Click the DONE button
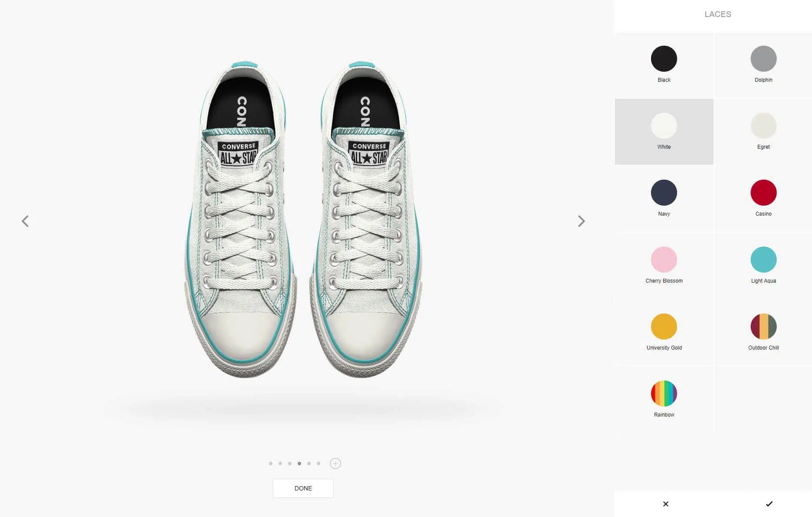 tap(303, 488)
